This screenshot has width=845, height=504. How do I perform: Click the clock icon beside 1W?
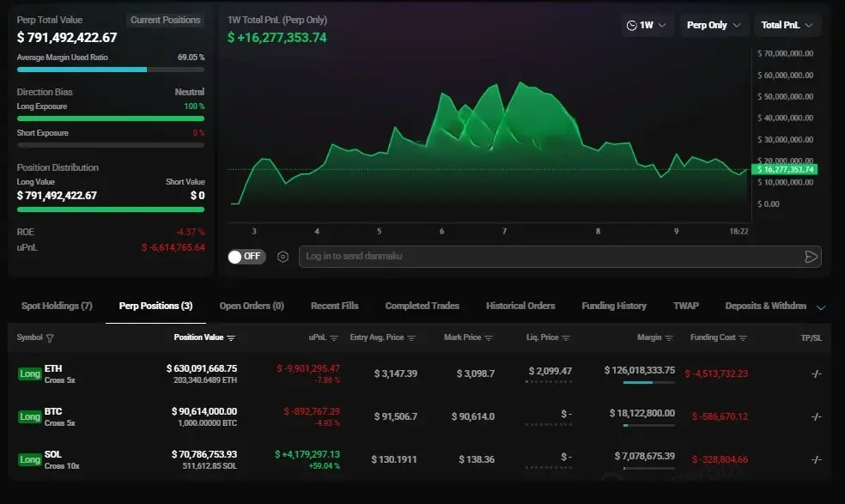(x=631, y=26)
